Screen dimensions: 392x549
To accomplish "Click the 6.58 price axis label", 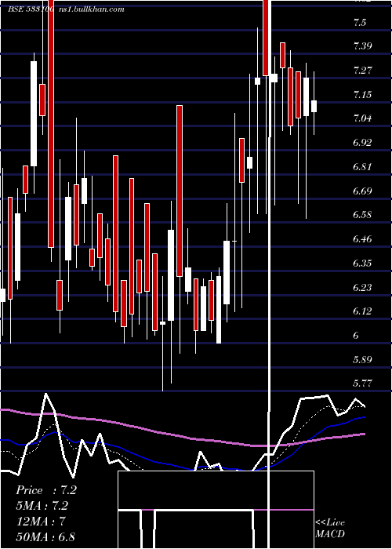I will (x=362, y=215).
